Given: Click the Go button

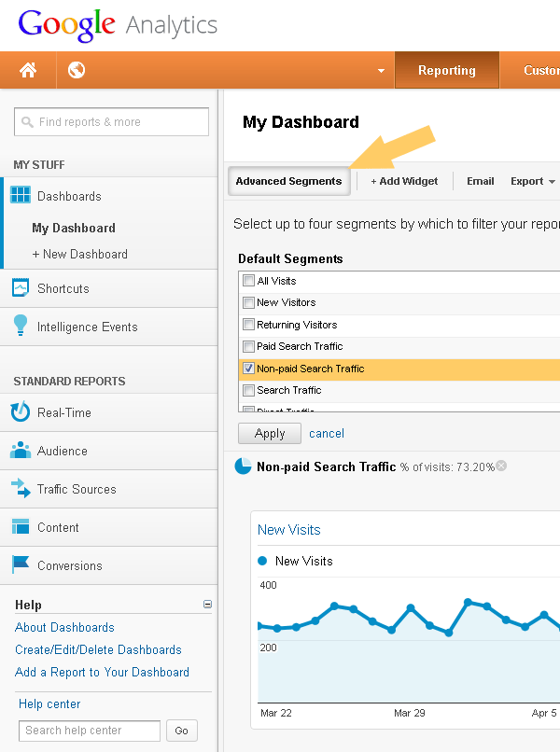Looking at the screenshot, I should [x=181, y=731].
